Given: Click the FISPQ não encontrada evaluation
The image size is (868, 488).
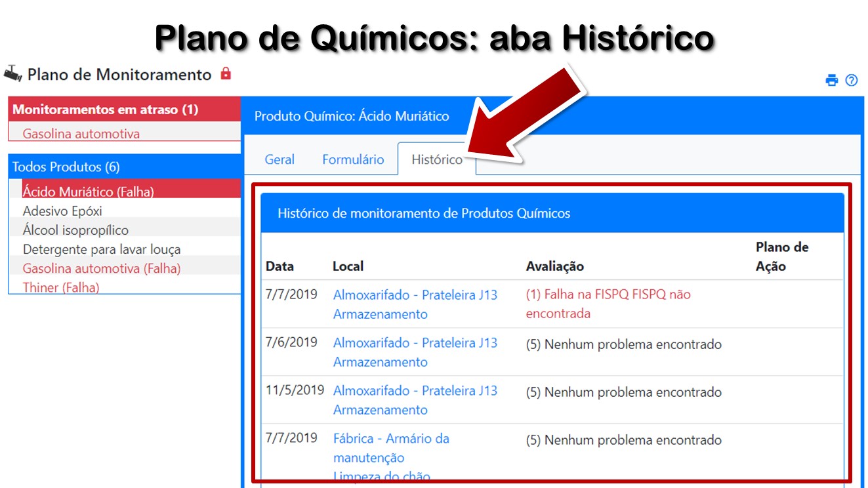Looking at the screenshot, I should [608, 304].
